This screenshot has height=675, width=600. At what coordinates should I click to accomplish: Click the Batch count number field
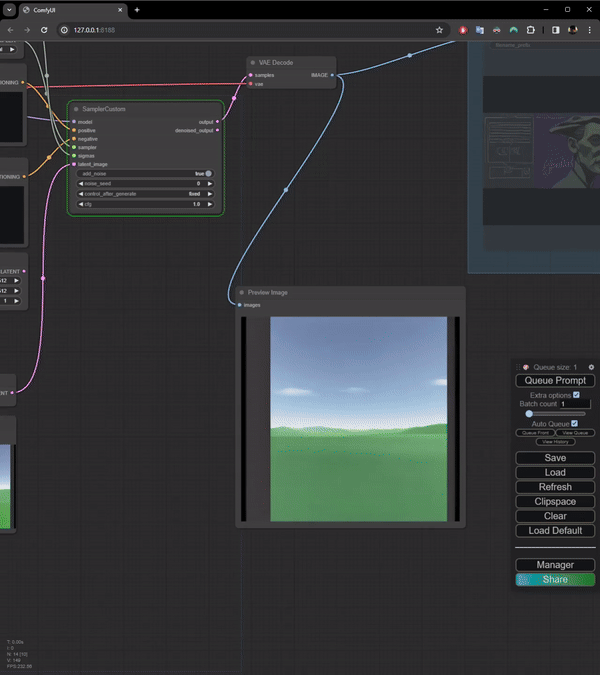click(x=575, y=404)
